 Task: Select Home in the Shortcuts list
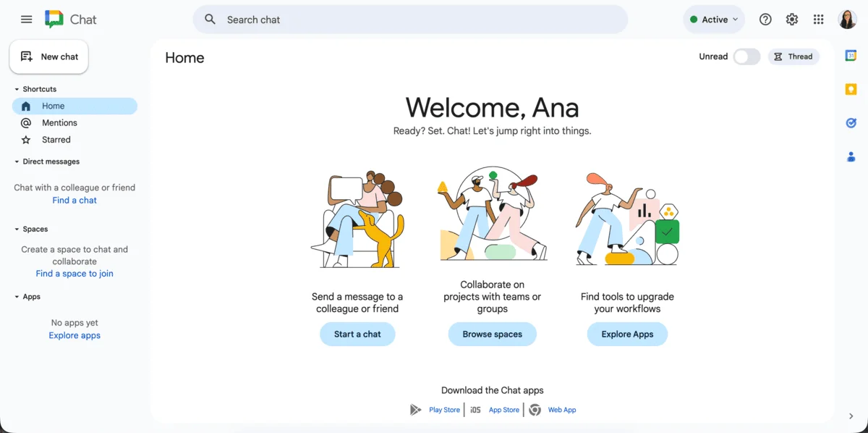(x=54, y=106)
